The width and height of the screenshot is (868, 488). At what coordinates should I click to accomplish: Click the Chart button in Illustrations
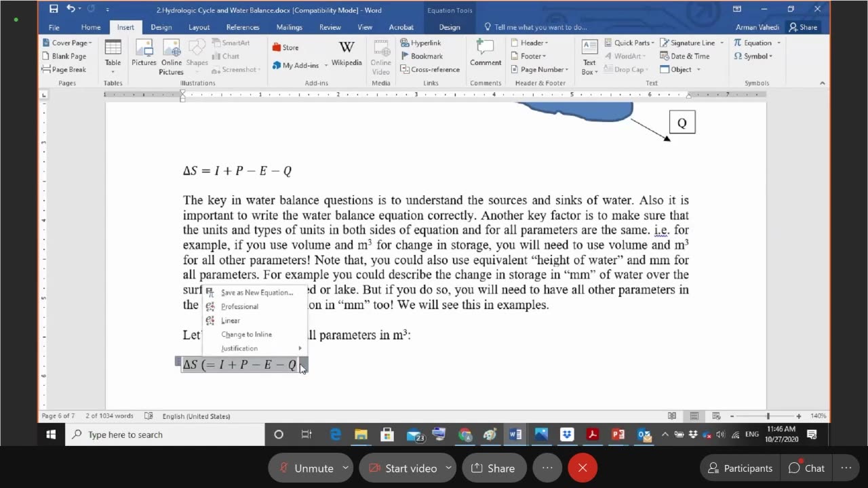226,56
